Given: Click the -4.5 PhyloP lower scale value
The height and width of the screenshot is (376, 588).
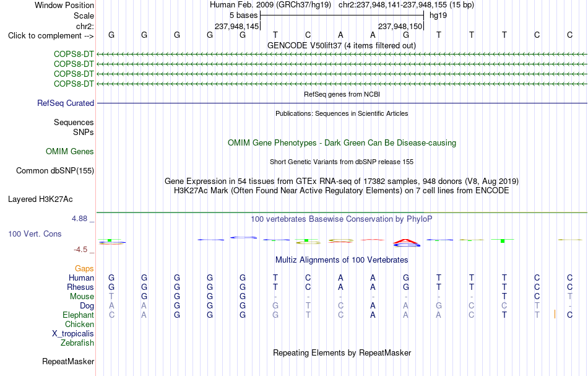Looking at the screenshot, I should coord(80,250).
